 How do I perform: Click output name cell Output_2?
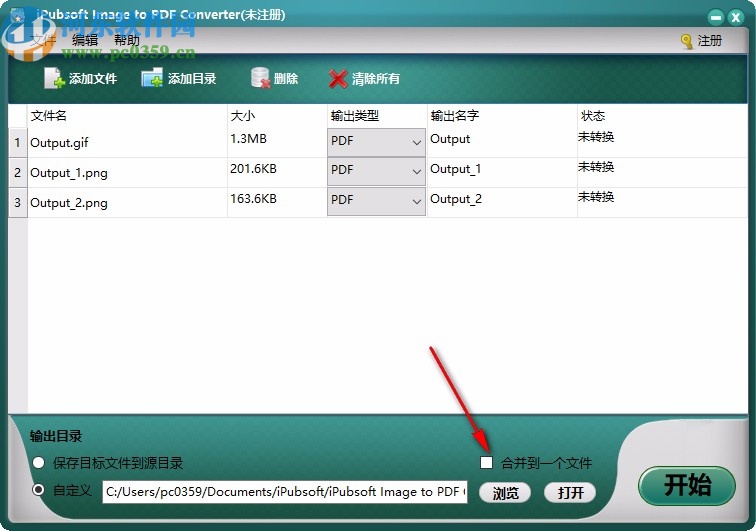pos(456,199)
